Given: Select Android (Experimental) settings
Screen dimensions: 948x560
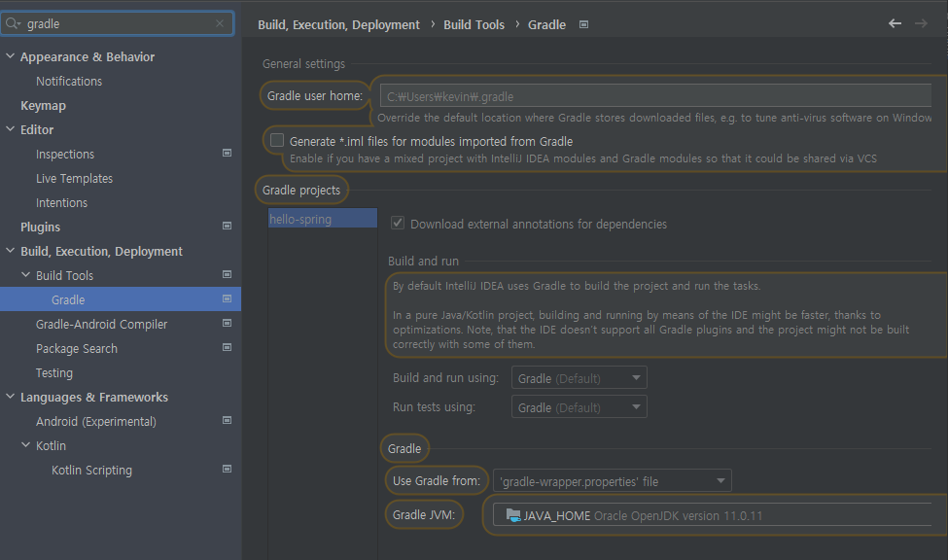Looking at the screenshot, I should [x=96, y=422].
